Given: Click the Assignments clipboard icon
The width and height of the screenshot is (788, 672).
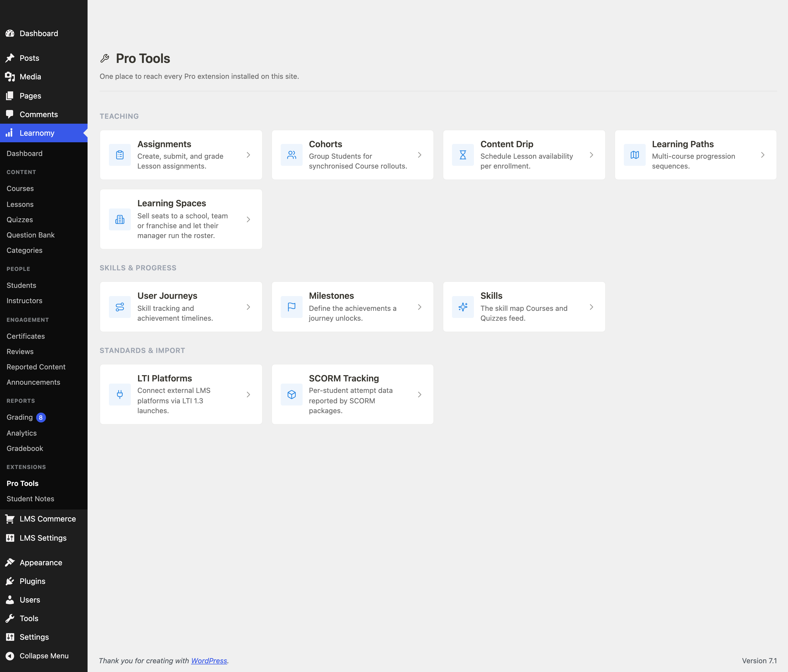Looking at the screenshot, I should pos(120,155).
